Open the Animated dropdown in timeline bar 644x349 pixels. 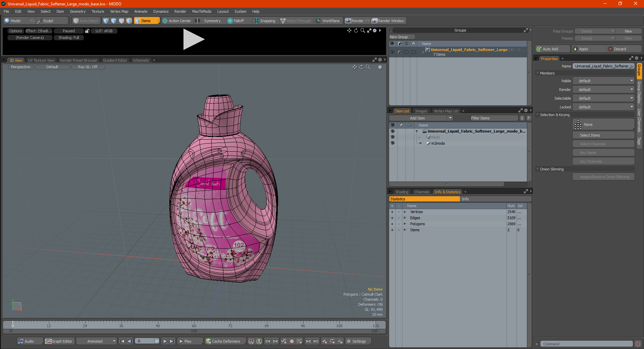pyautogui.click(x=96, y=341)
